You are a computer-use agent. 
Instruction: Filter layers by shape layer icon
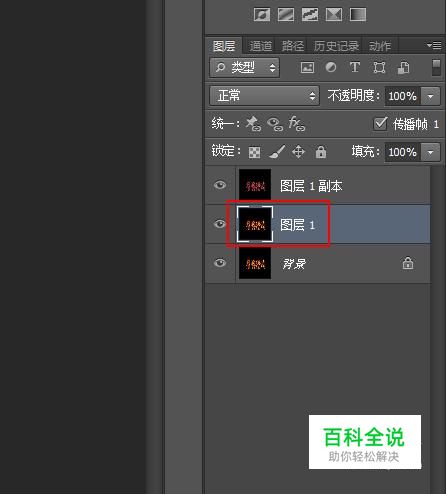coord(379,68)
